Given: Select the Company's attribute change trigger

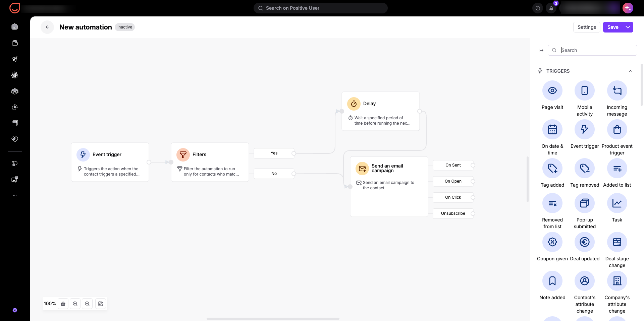Looking at the screenshot, I should (x=617, y=281).
